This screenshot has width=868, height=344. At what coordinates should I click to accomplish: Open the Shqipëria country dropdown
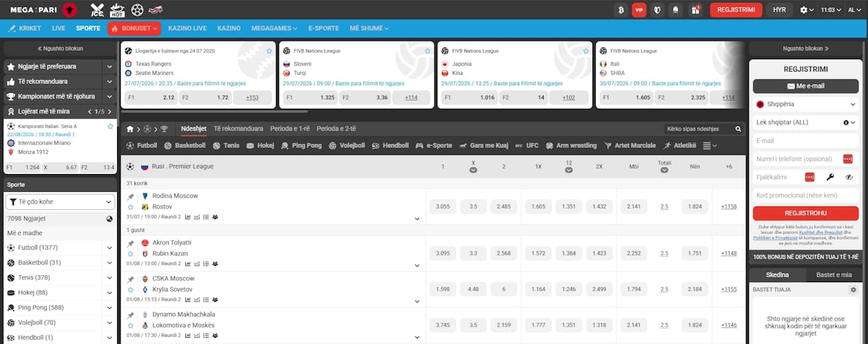pos(805,105)
